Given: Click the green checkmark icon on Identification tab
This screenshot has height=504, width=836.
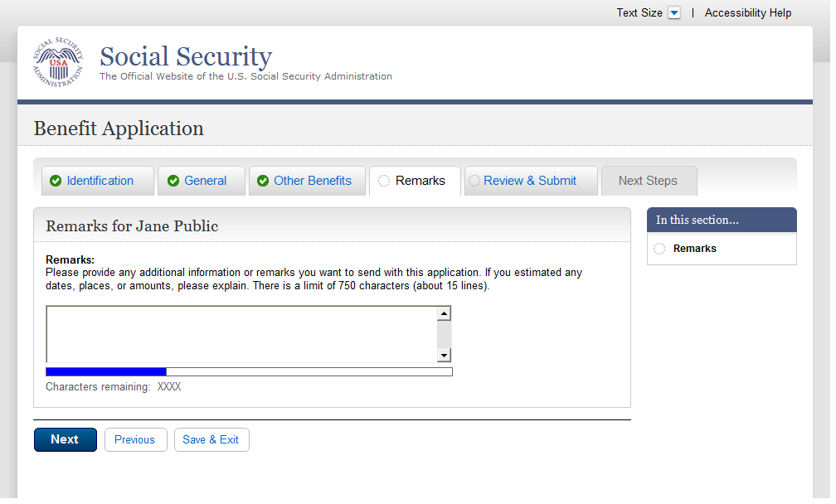Looking at the screenshot, I should (56, 182).
